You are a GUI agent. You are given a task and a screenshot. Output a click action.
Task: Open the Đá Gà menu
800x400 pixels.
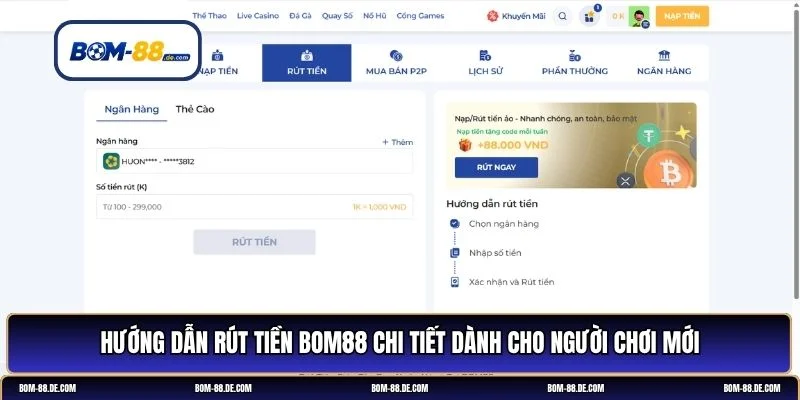(300, 16)
